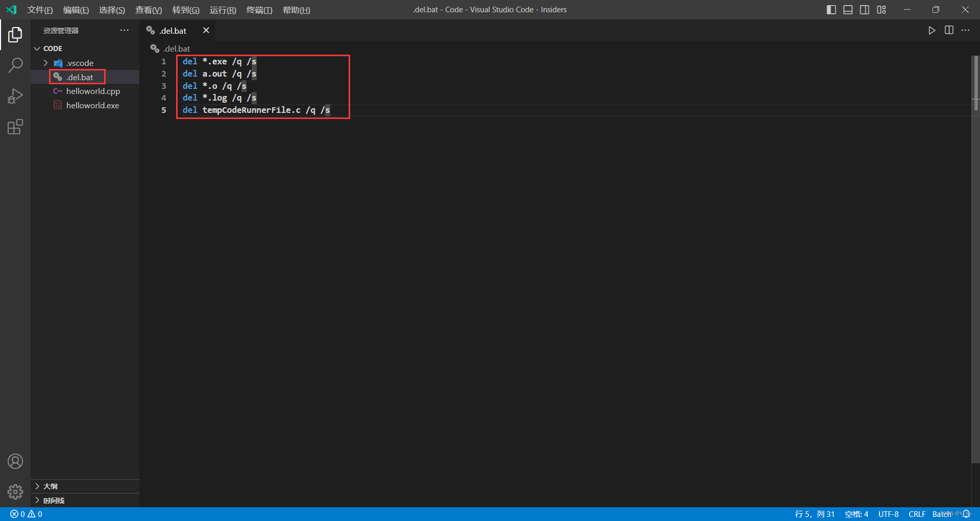Open the 文件(F) menu
Image resolution: width=980 pixels, height=521 pixels.
(x=40, y=10)
